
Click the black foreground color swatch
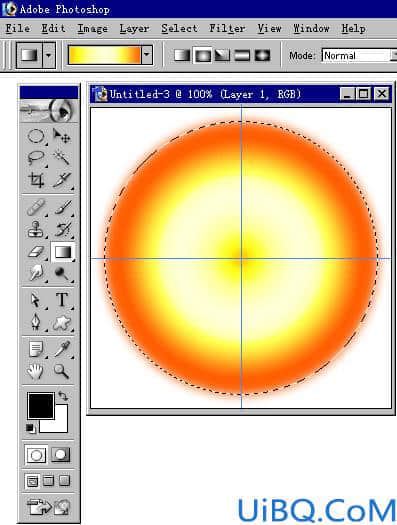pyautogui.click(x=41, y=406)
